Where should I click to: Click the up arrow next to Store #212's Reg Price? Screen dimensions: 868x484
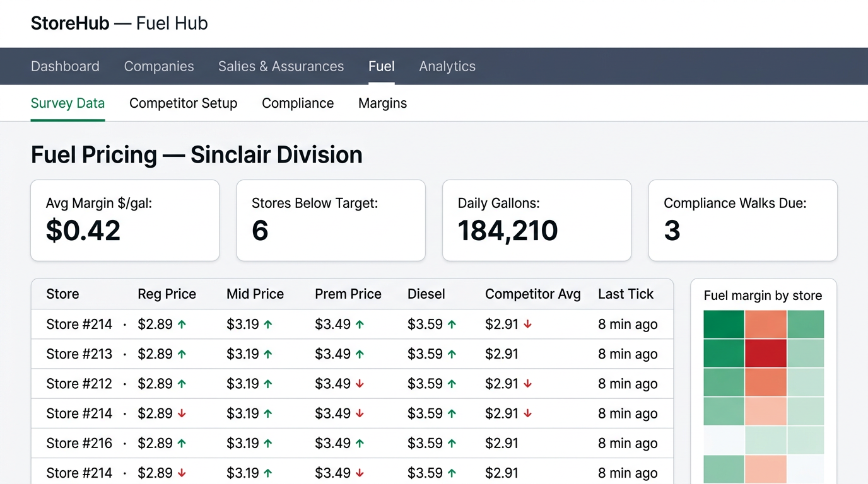pyautogui.click(x=182, y=384)
